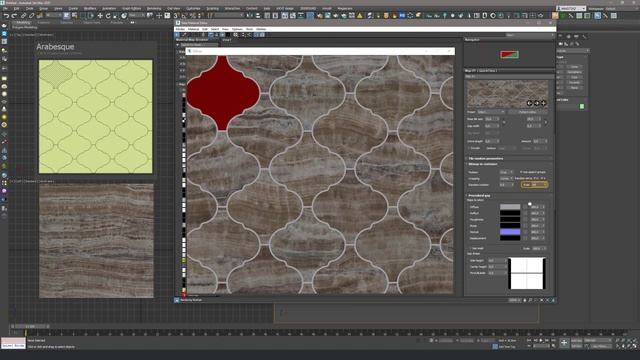Image resolution: width=640 pixels, height=360 pixels.
Task: Click the purple Normal color swatch
Action: tap(510, 232)
